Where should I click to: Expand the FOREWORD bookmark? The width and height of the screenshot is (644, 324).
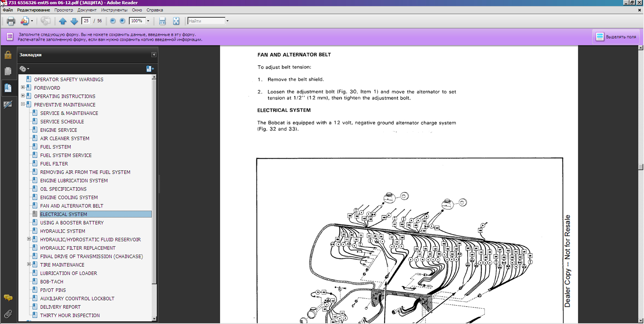click(23, 88)
